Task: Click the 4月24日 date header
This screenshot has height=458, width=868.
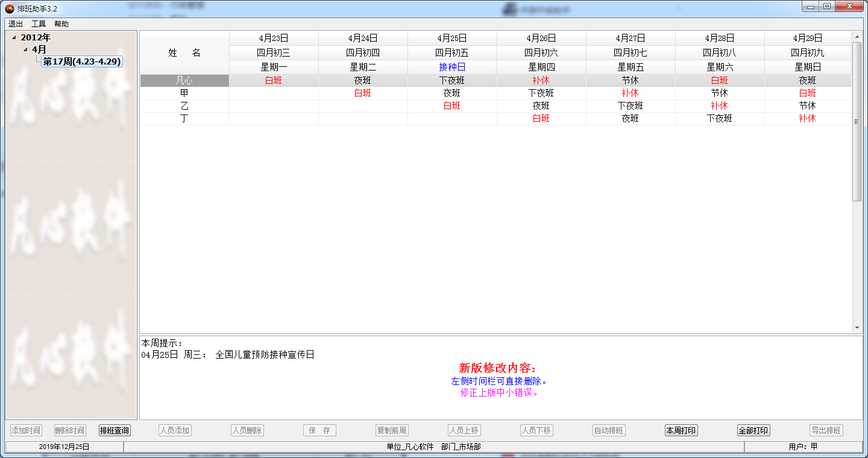Action: tap(363, 38)
